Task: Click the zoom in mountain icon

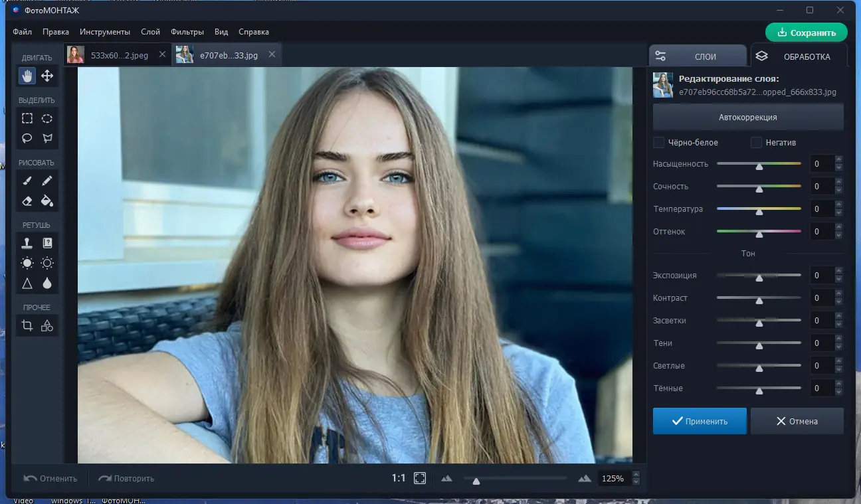Action: 585,478
